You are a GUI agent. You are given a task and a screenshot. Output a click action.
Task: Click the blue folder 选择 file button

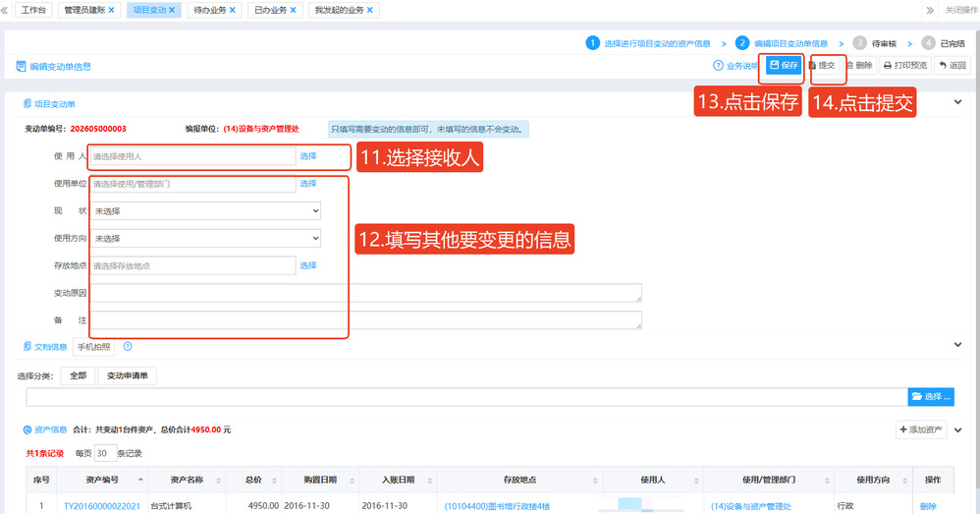coord(931,396)
